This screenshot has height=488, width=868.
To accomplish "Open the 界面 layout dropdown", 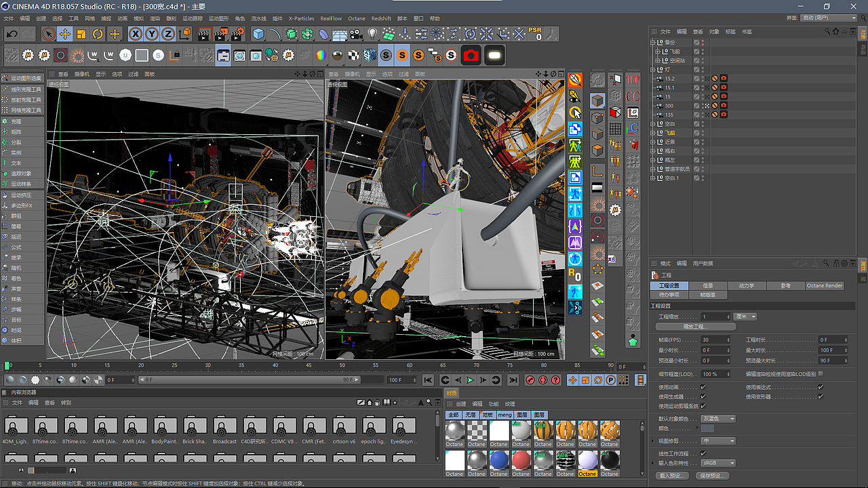I will click(x=829, y=18).
